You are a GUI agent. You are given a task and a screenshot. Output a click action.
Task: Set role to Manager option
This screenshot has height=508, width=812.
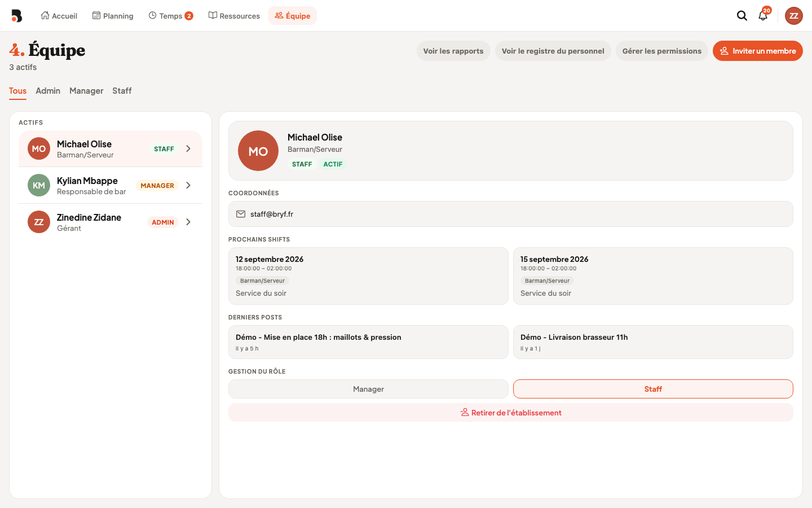pos(368,389)
